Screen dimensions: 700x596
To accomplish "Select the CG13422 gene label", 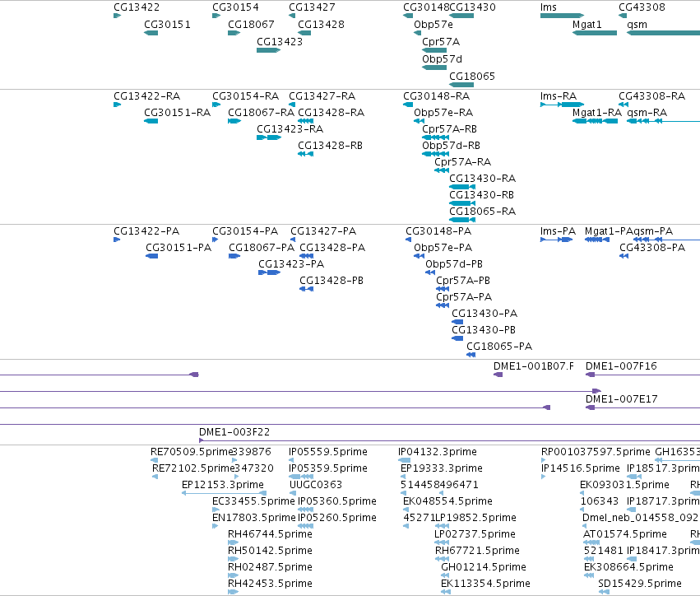I will 137,7.
